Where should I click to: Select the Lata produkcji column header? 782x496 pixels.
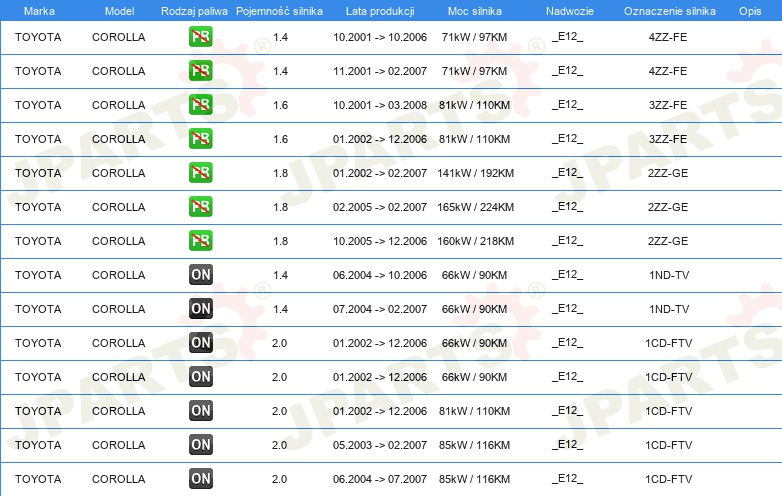click(379, 10)
